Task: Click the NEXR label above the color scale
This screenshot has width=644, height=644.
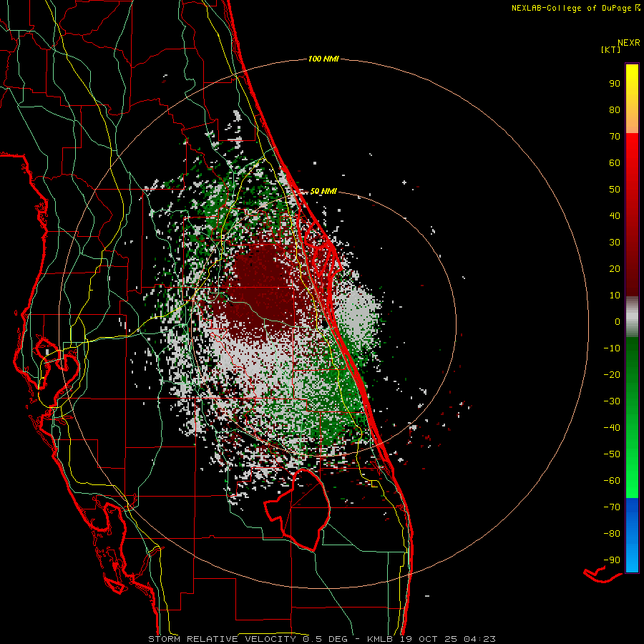Action: point(628,43)
